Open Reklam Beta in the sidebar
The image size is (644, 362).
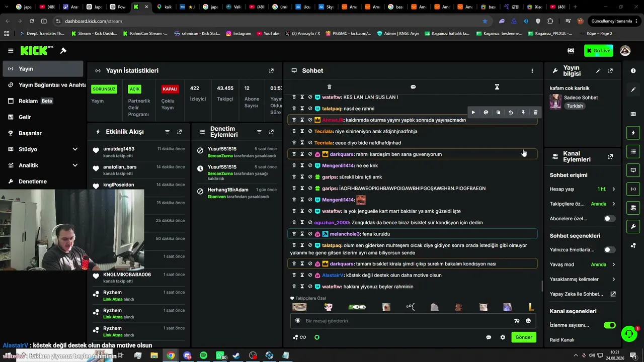(x=43, y=101)
